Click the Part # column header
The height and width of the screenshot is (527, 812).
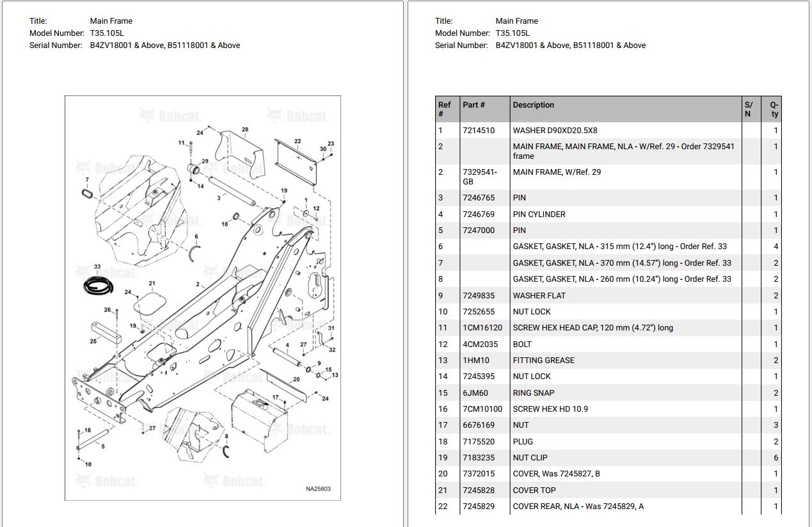click(474, 105)
